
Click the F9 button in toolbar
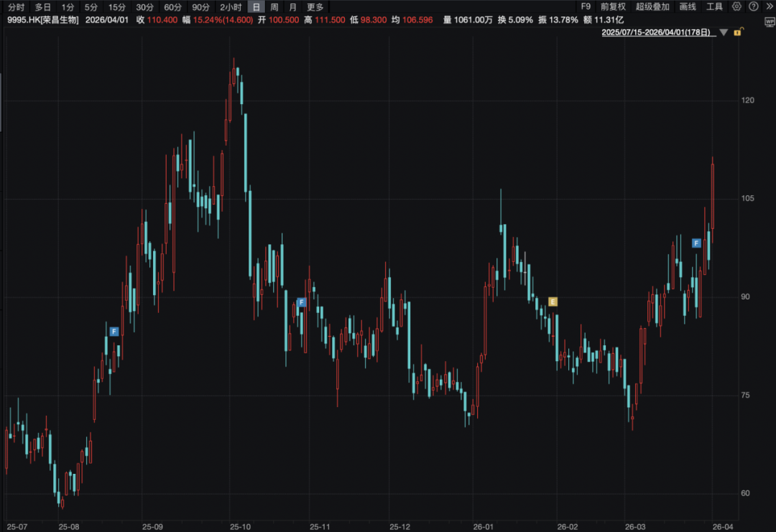click(586, 7)
